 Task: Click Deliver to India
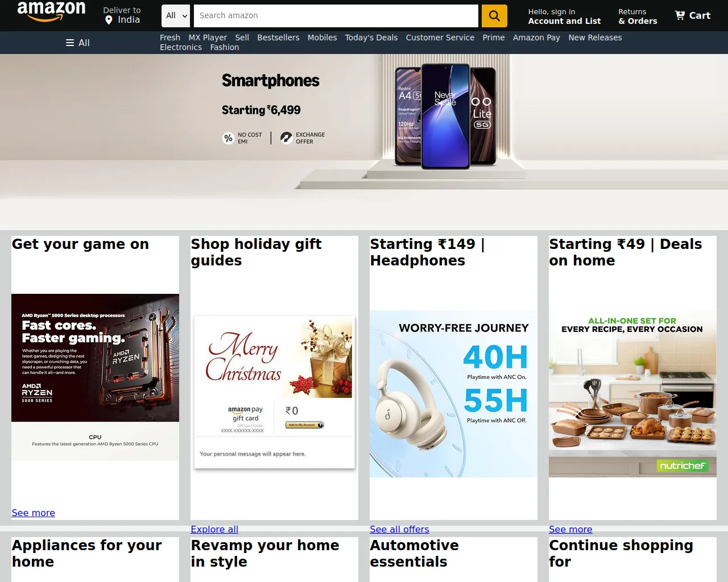point(122,15)
